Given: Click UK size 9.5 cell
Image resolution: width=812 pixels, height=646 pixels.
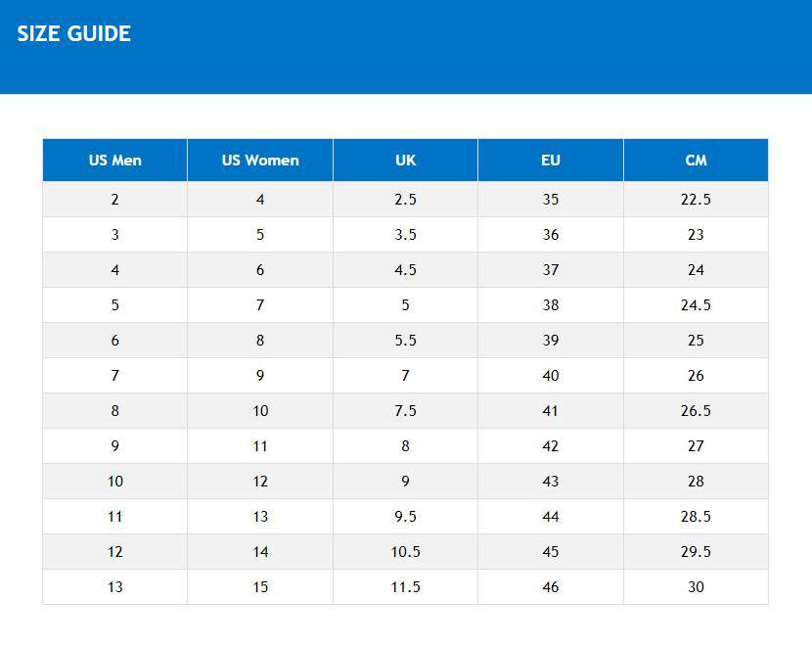Looking at the screenshot, I should (405, 517).
